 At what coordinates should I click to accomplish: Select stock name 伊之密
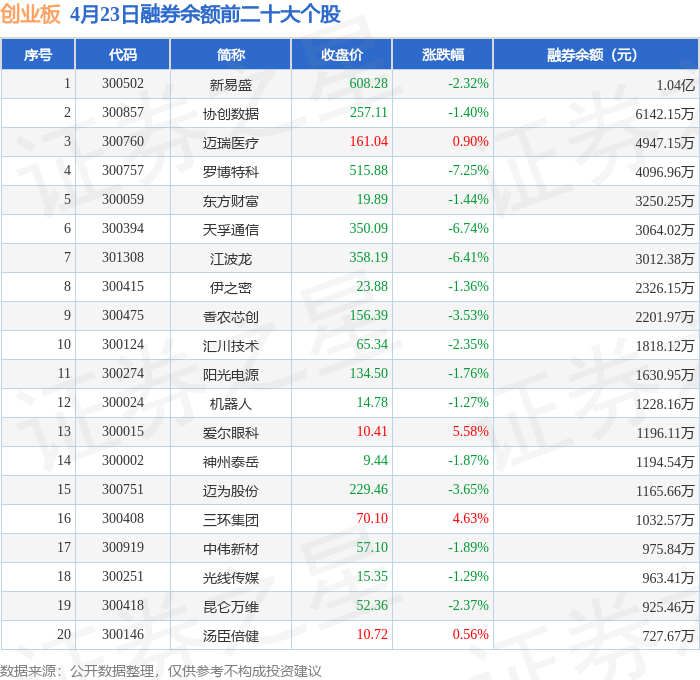point(231,288)
